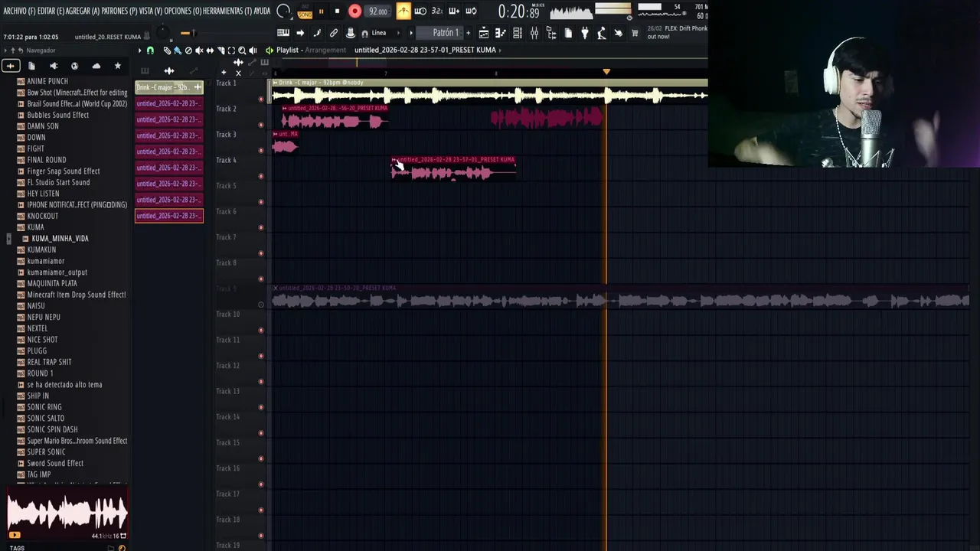980x551 pixels.
Task: Choose the Select marquee tool in playlist
Action: (x=231, y=51)
